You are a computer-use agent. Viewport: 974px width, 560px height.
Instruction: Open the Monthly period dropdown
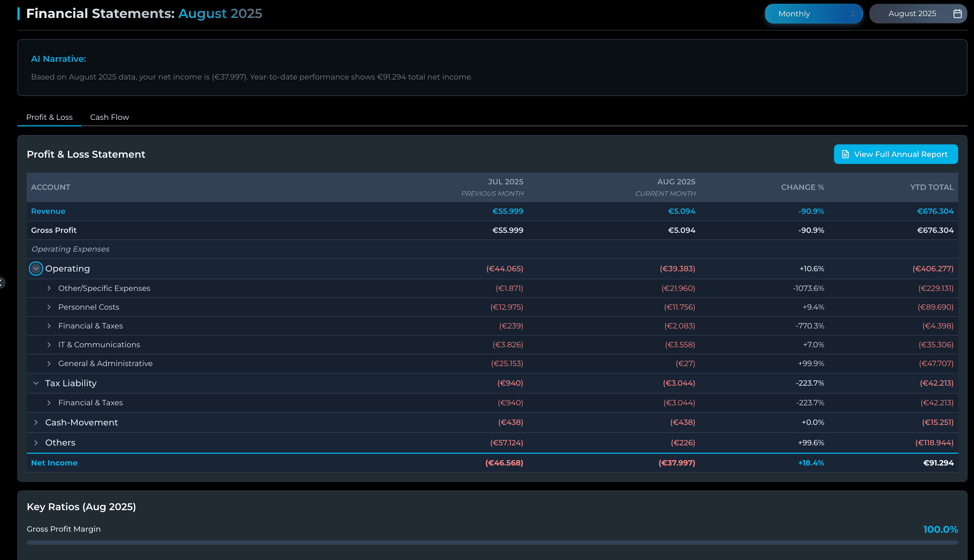click(x=813, y=14)
